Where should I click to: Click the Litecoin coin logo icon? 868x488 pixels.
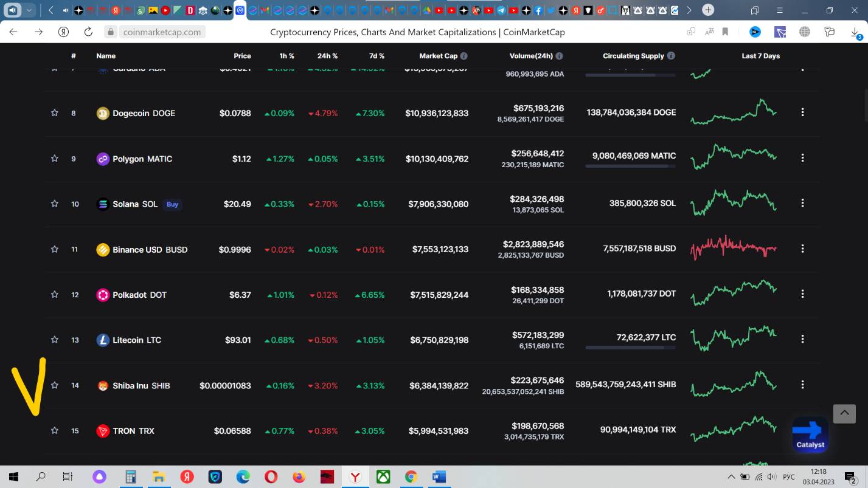(103, 340)
